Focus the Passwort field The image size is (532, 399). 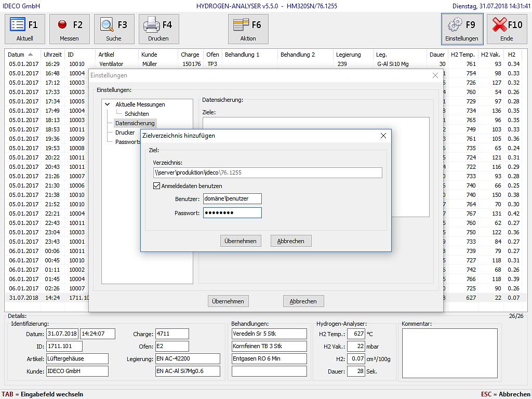tap(232, 212)
